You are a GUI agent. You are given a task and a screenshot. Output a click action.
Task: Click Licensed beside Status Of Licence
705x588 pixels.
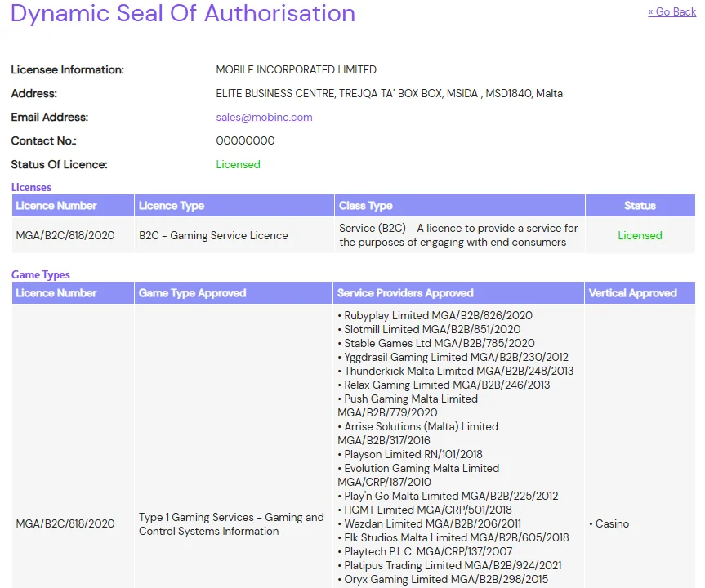[238, 164]
